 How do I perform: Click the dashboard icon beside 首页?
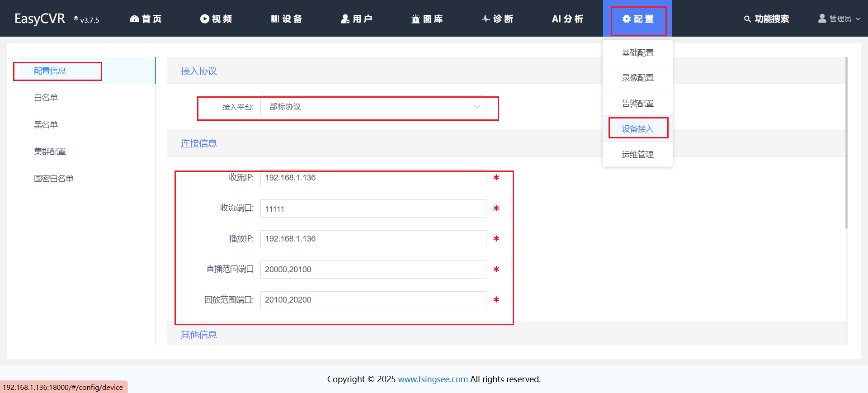(134, 19)
